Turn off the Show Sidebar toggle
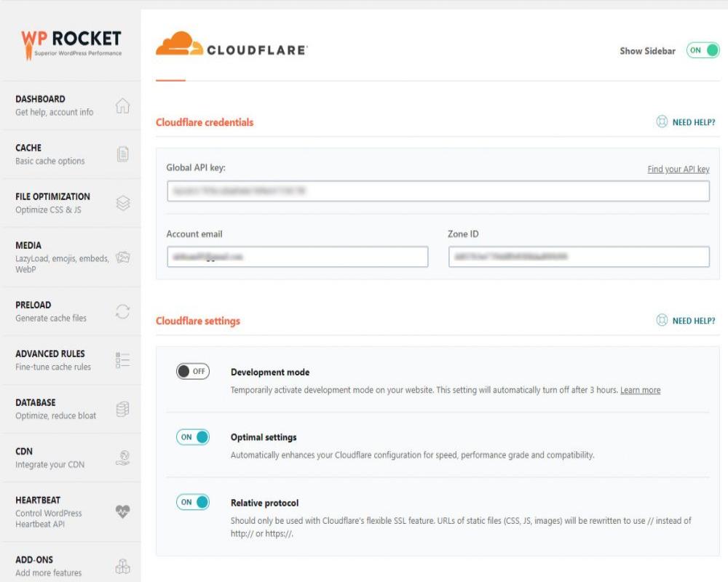The height and width of the screenshot is (582, 728). [703, 51]
